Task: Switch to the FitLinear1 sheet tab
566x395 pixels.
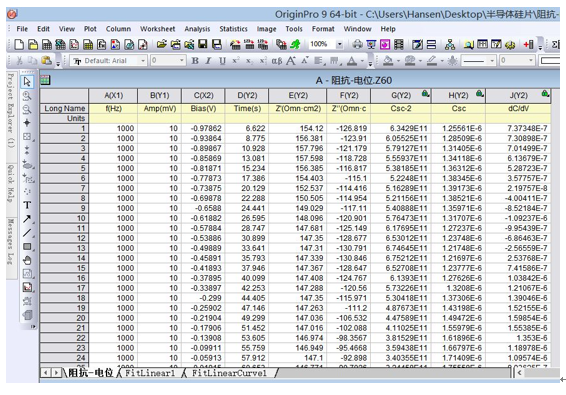Action: coord(150,373)
